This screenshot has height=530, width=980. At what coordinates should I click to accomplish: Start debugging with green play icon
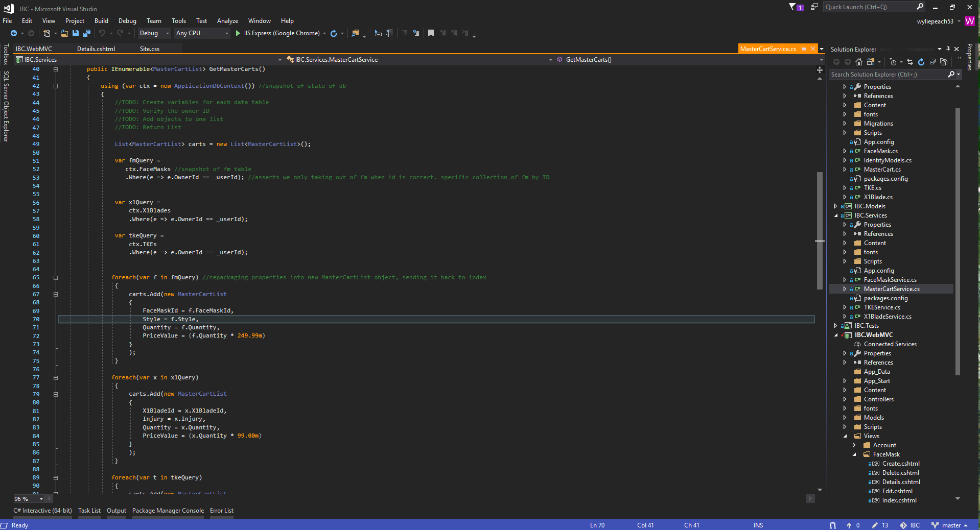click(238, 33)
